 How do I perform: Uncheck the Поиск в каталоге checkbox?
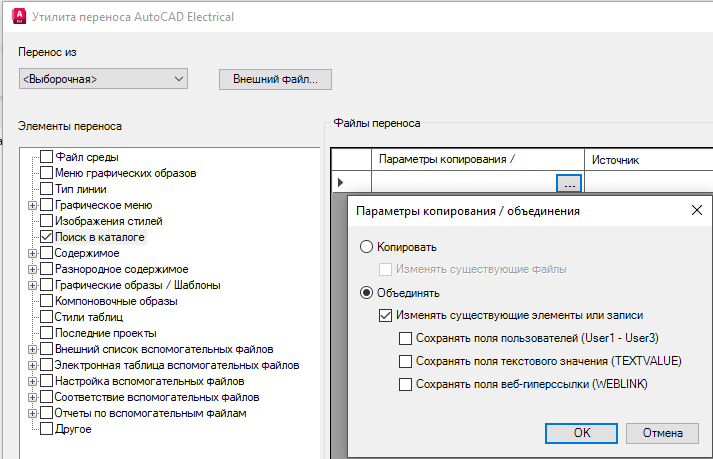[x=46, y=237]
